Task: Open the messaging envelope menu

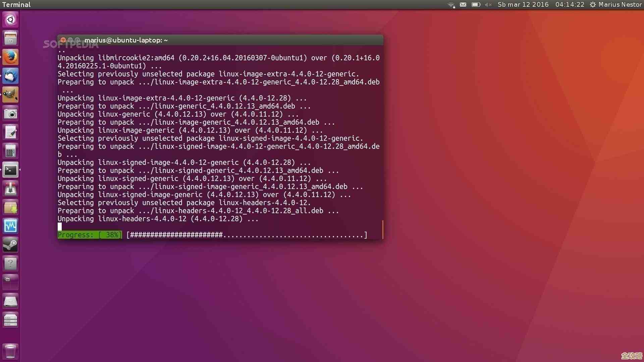Action: (463, 5)
